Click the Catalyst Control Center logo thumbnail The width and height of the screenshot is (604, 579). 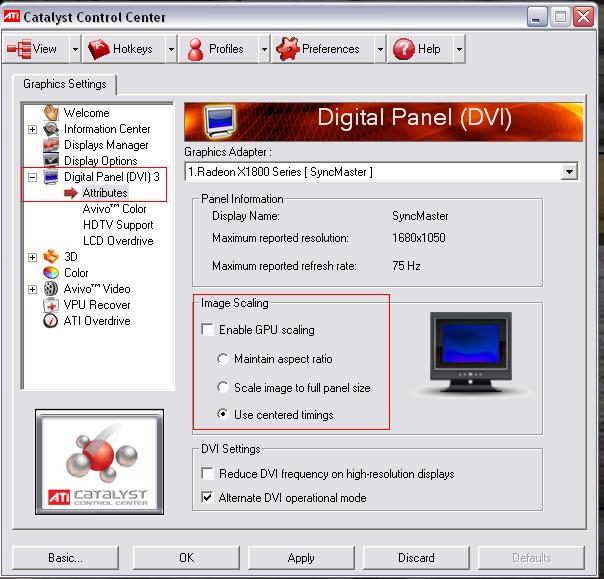click(99, 462)
